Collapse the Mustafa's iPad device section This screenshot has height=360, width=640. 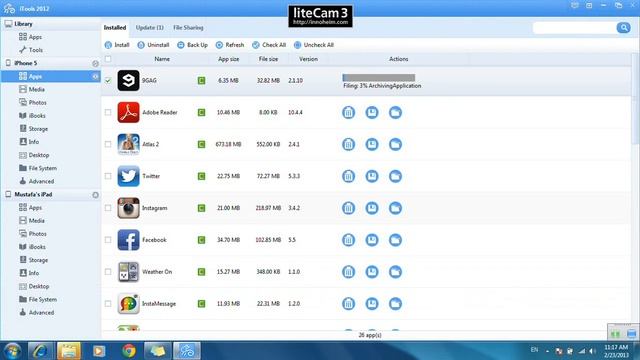coord(95,195)
